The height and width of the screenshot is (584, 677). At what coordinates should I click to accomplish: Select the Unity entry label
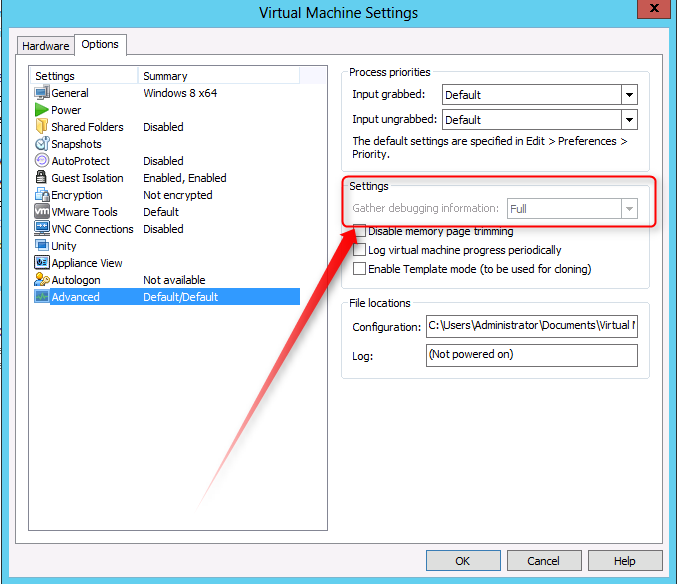[64, 246]
